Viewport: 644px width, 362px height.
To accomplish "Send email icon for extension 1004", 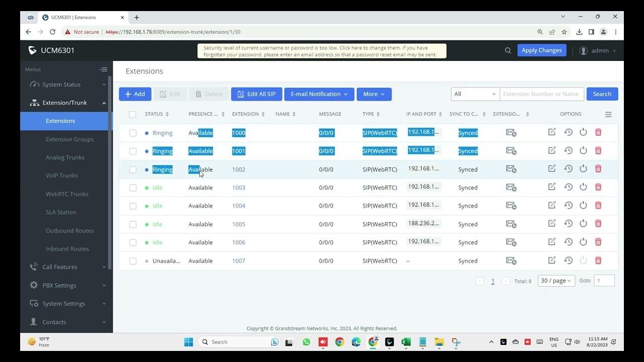I will coord(511,206).
